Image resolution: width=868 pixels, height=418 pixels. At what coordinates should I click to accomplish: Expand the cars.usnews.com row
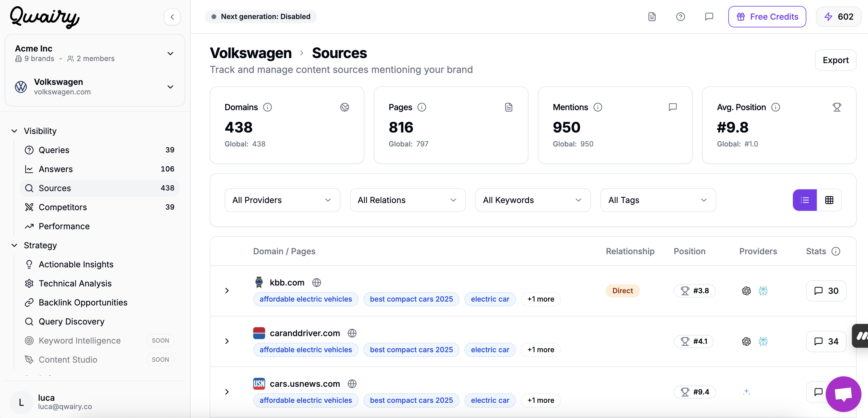[227, 392]
